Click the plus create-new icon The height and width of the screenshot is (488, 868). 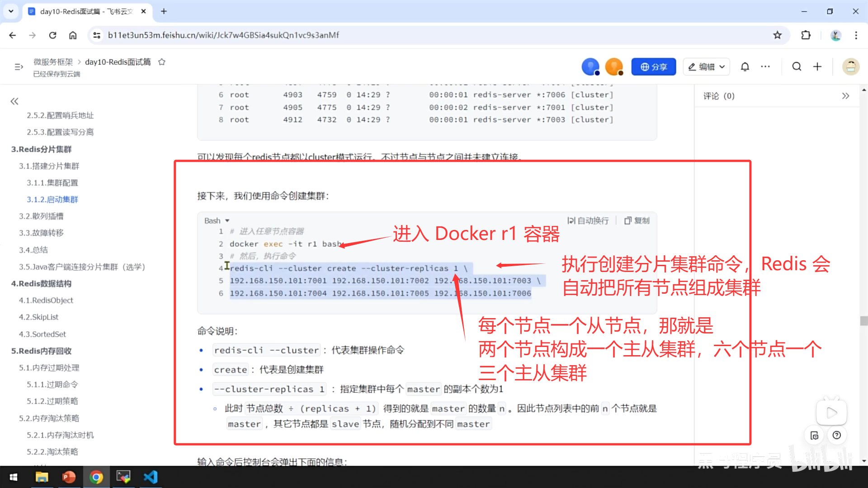tap(817, 67)
